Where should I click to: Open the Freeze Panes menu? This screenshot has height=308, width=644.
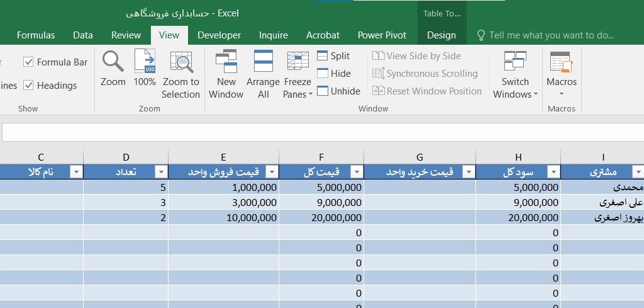[x=297, y=74]
